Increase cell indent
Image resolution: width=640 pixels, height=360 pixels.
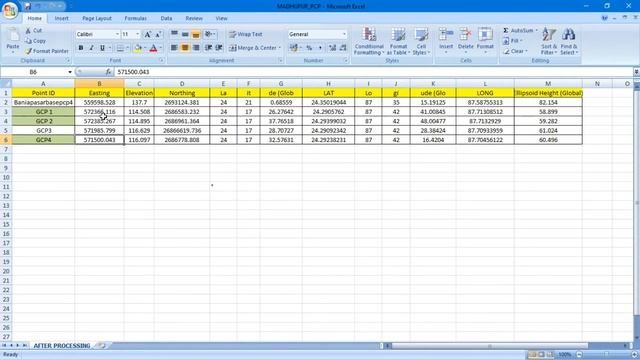[x=219, y=48]
